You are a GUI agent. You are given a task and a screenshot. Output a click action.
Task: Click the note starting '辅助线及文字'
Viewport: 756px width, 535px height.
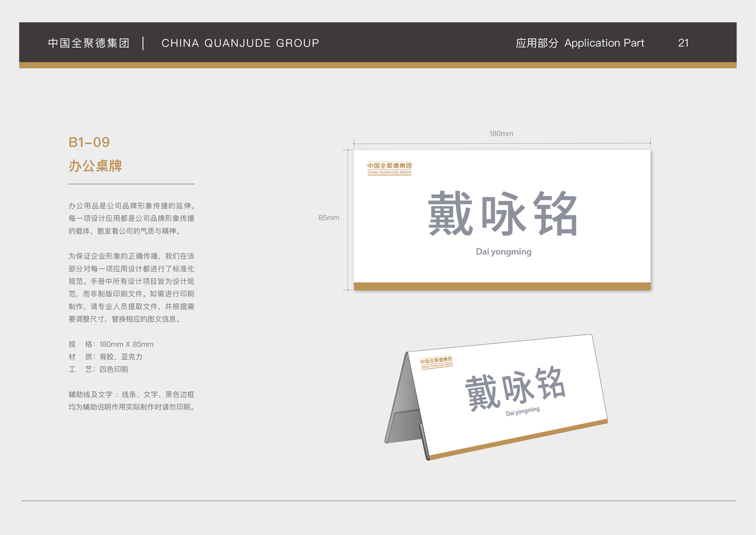pos(132,401)
